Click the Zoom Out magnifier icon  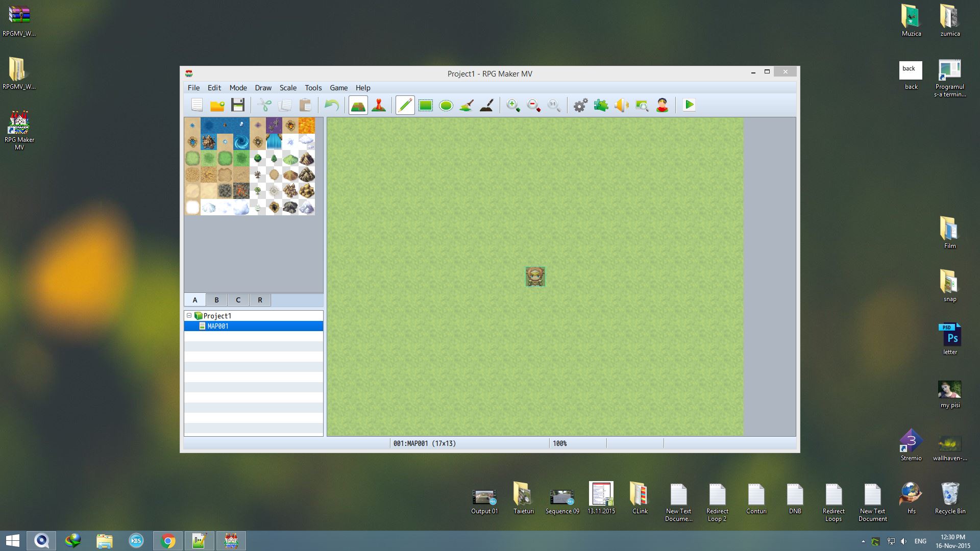pos(533,105)
